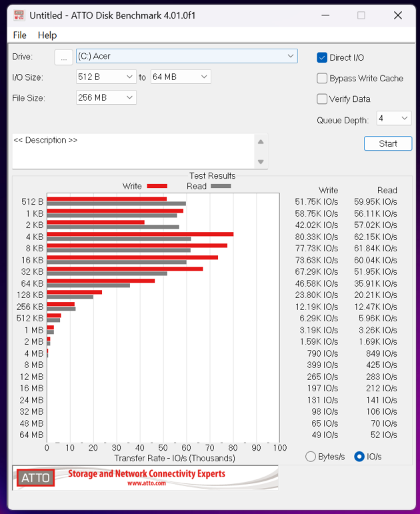The height and width of the screenshot is (514, 420).
Task: Click the browse drive ellipsis button
Action: (x=63, y=57)
